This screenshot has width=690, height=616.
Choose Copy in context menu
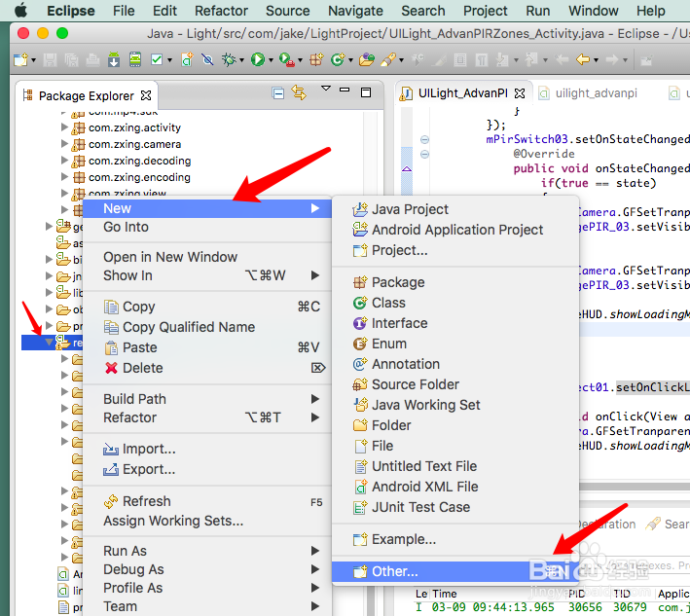tap(207, 307)
